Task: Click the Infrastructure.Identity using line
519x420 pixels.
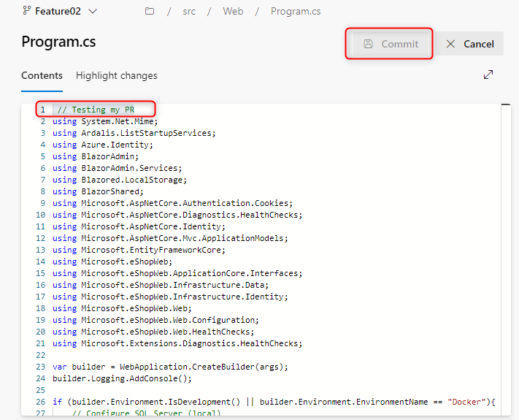Action: tap(171, 297)
